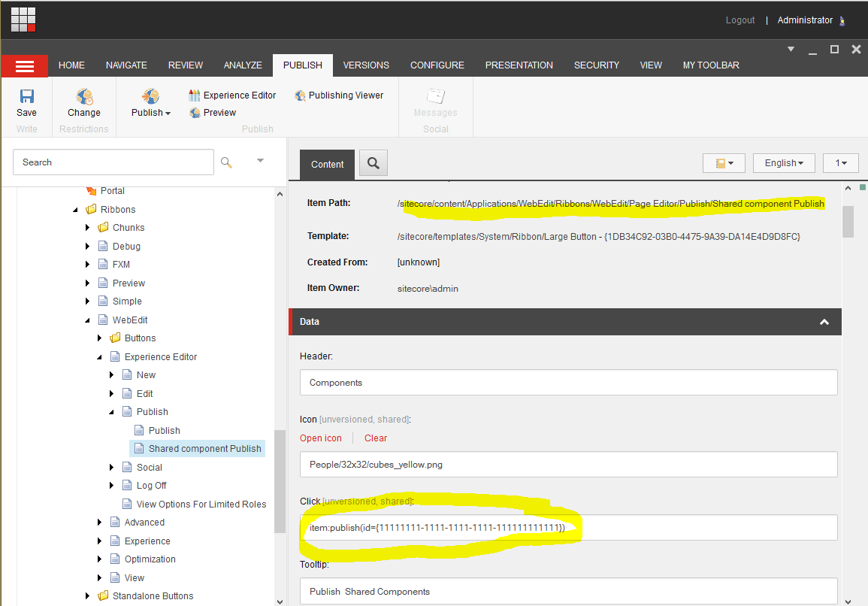Screen dimensions: 868x606
Task: Click the WebEdit item document icon
Action: click(x=103, y=320)
